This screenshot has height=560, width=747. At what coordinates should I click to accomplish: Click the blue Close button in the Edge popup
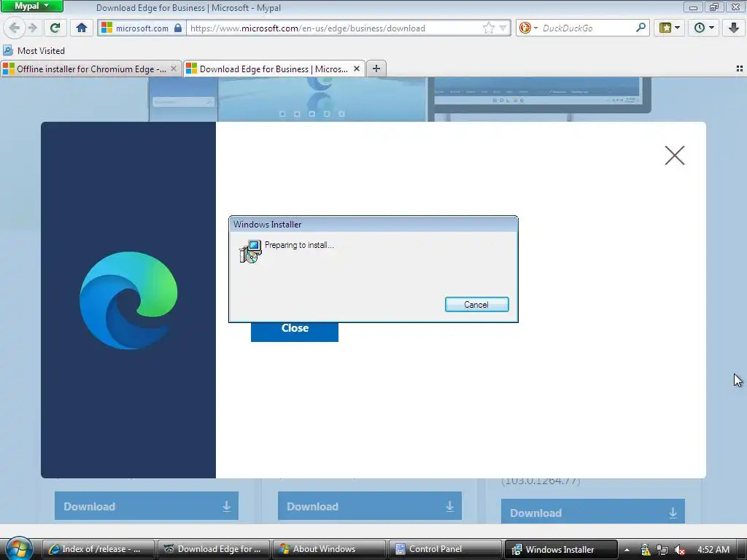295,329
